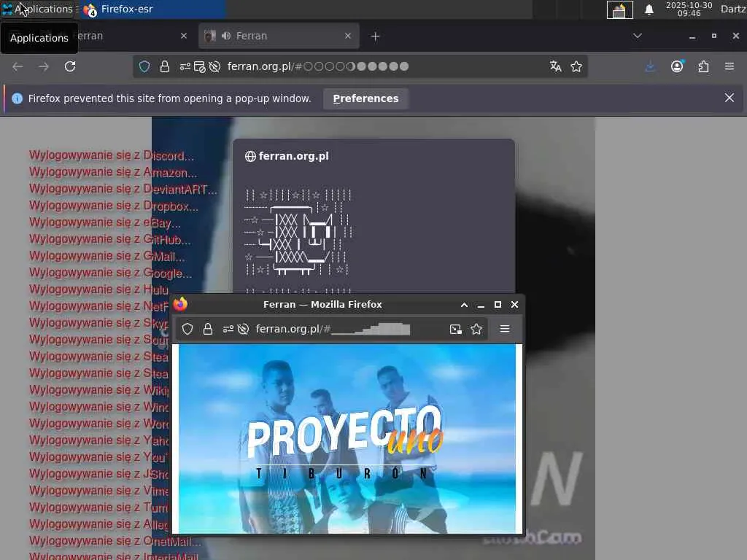The image size is (747, 560).
Task: Go forward with main window forward arrow
Action: click(x=44, y=66)
